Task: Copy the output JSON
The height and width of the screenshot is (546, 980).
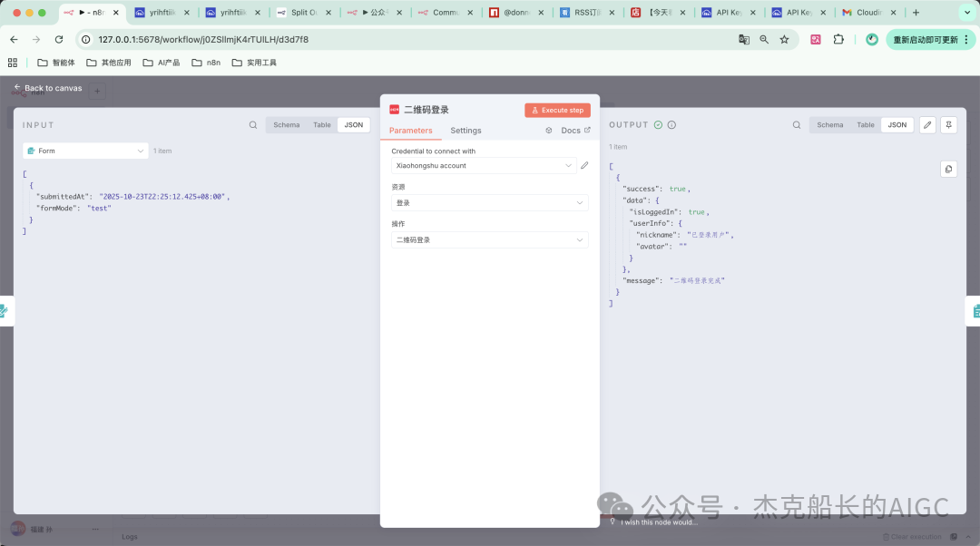Action: (x=949, y=170)
